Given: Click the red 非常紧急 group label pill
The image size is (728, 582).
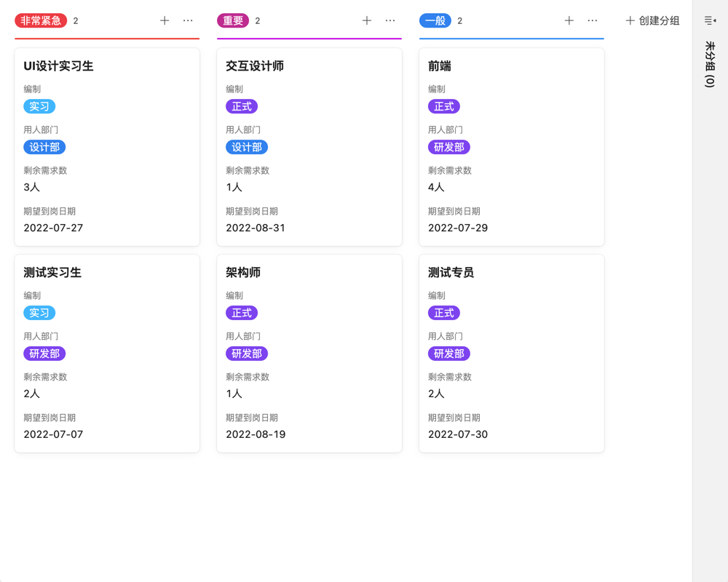Looking at the screenshot, I should point(41,20).
